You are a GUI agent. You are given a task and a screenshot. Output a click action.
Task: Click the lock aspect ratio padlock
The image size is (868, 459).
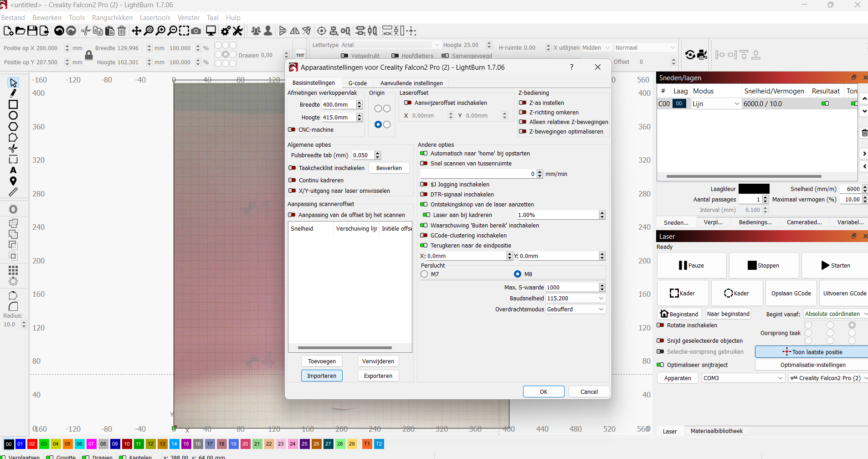(89, 55)
